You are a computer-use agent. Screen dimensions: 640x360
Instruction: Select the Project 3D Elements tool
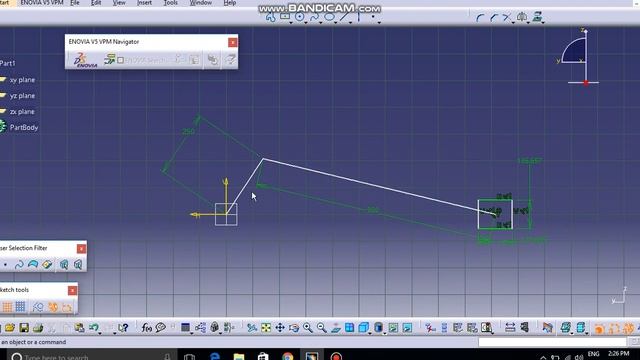pyautogui.click(x=538, y=17)
